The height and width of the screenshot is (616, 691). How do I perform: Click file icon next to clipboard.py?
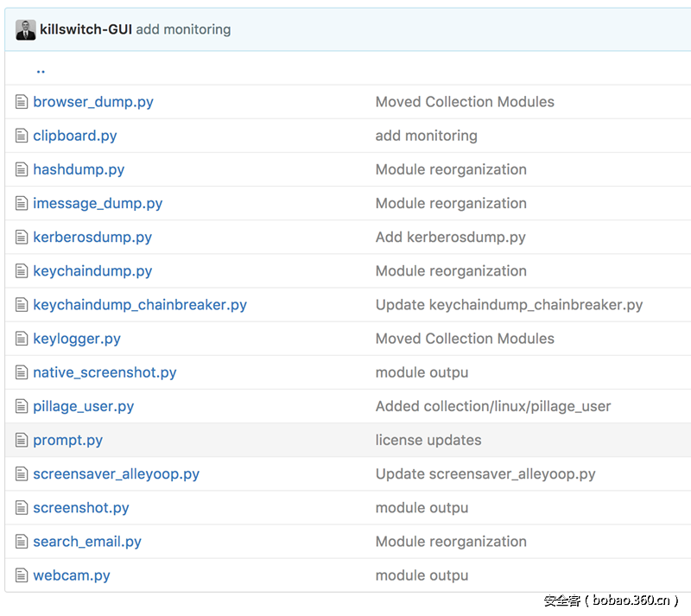[22, 136]
